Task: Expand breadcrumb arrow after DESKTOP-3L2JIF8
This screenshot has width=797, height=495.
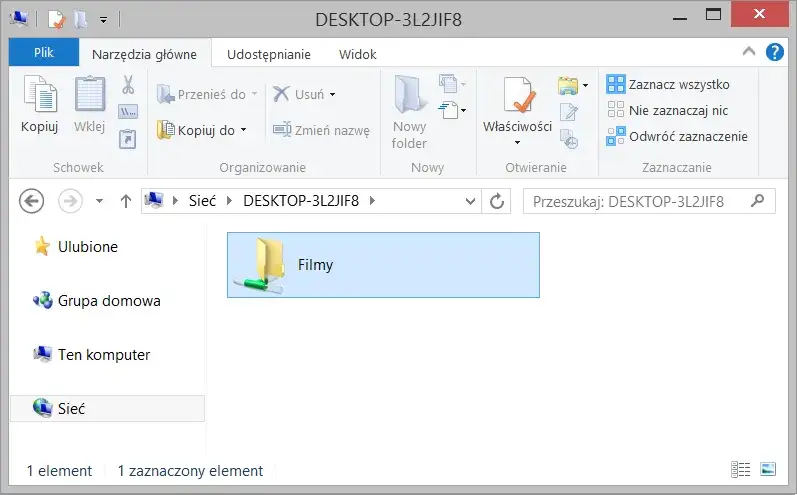Action: (x=372, y=201)
